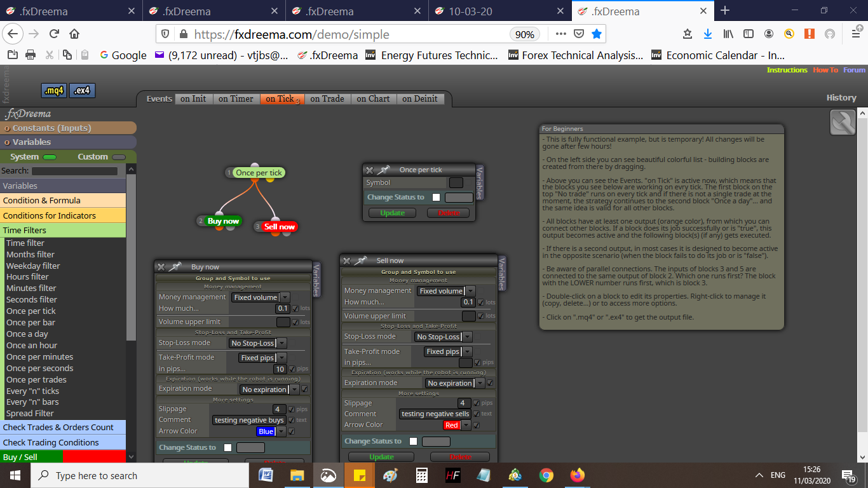Viewport: 868px width, 488px height.
Task: Expand the Constants (Inputs) section
Action: 68,128
